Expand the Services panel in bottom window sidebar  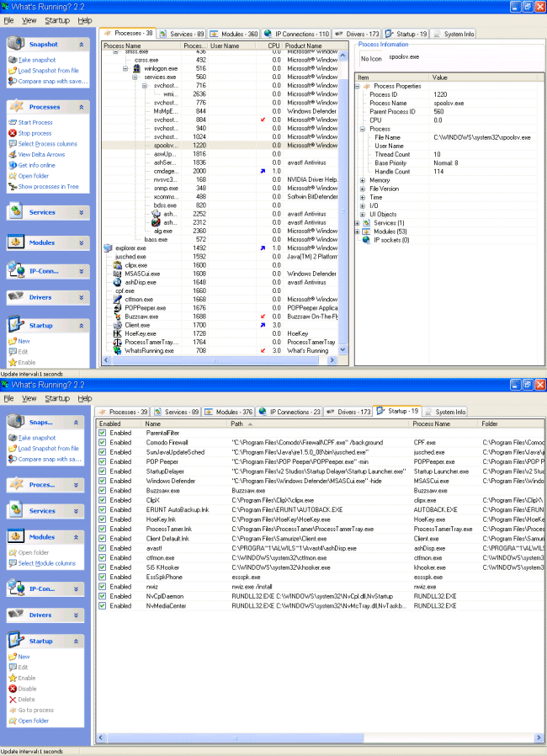pos(76,511)
